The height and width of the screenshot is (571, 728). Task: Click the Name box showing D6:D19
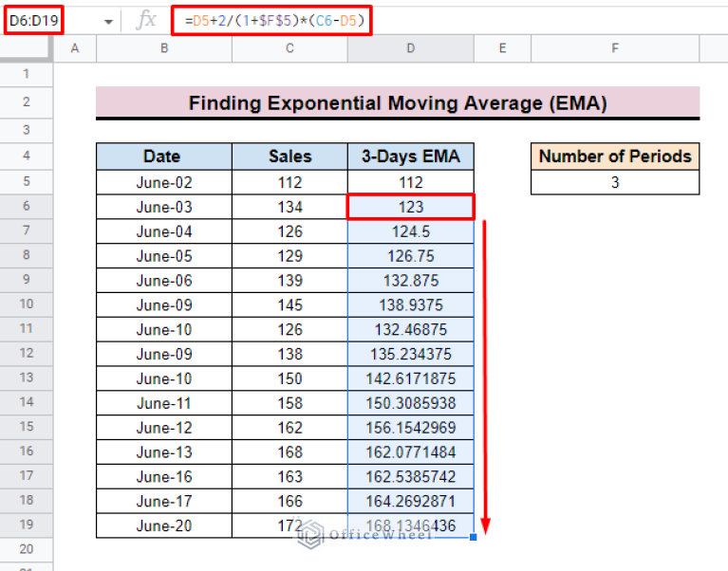(47, 20)
